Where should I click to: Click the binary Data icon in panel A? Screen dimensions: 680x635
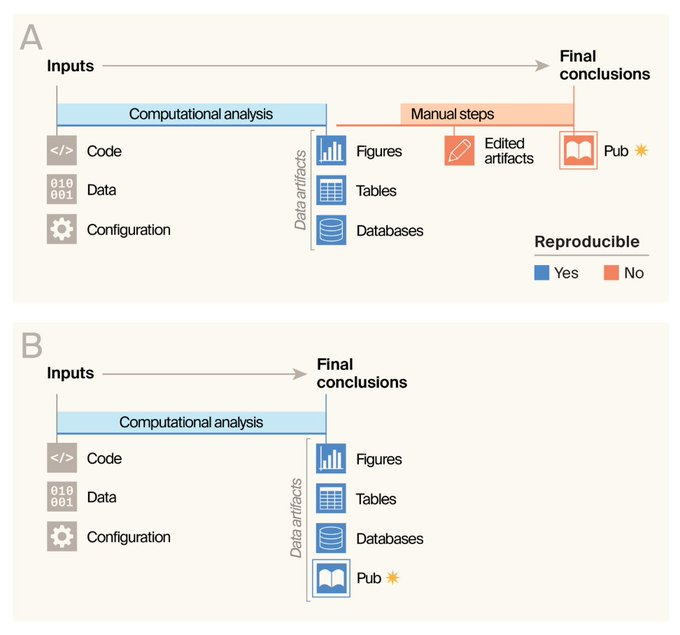coord(61,190)
